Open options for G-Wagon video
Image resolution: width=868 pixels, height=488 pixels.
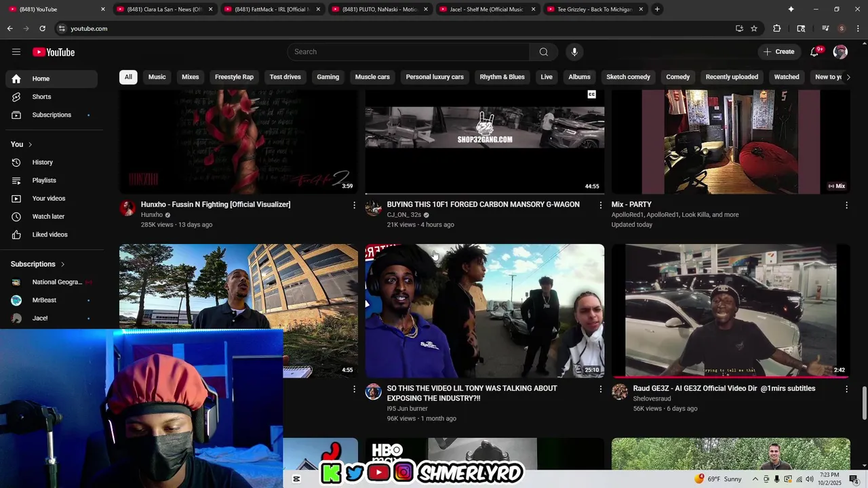600,205
